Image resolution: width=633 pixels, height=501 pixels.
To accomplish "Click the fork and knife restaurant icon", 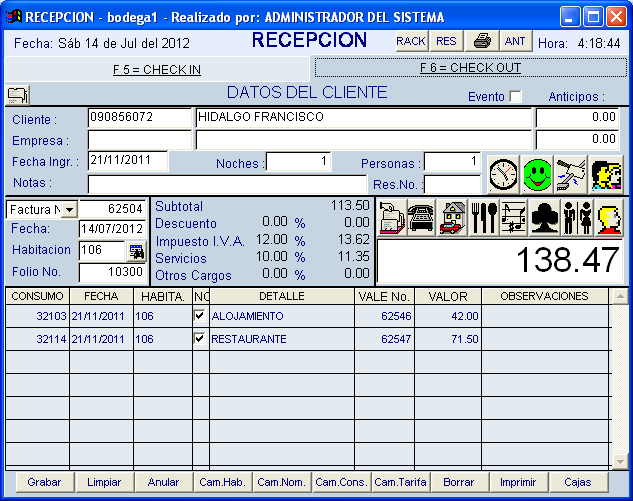I will (x=484, y=217).
